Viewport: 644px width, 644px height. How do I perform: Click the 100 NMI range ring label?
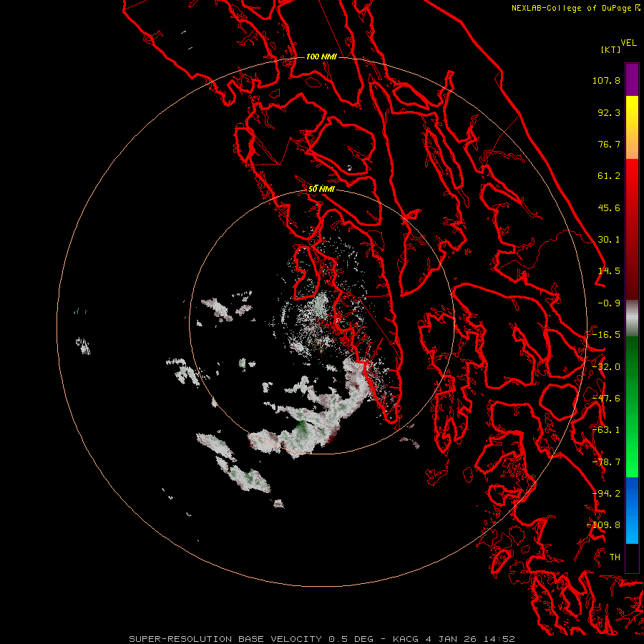321,57
